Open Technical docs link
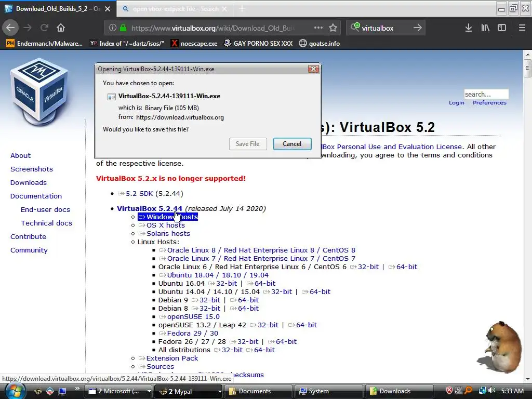 (x=46, y=223)
